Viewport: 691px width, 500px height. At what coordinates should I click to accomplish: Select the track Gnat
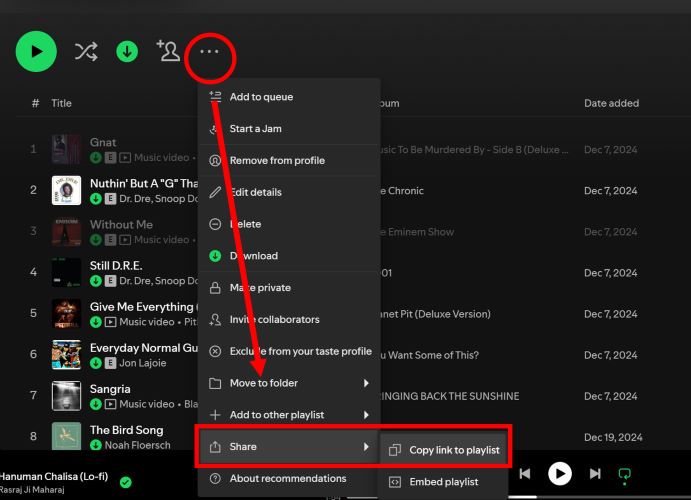point(103,142)
